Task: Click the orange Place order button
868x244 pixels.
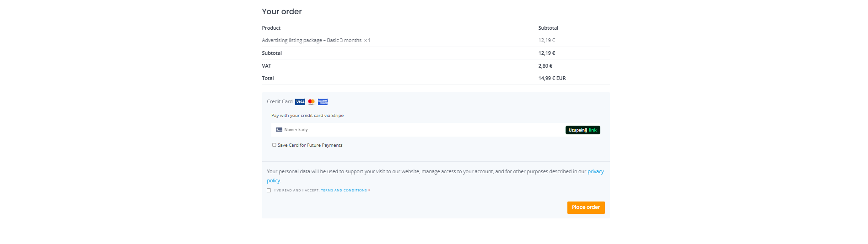Action: (x=586, y=207)
